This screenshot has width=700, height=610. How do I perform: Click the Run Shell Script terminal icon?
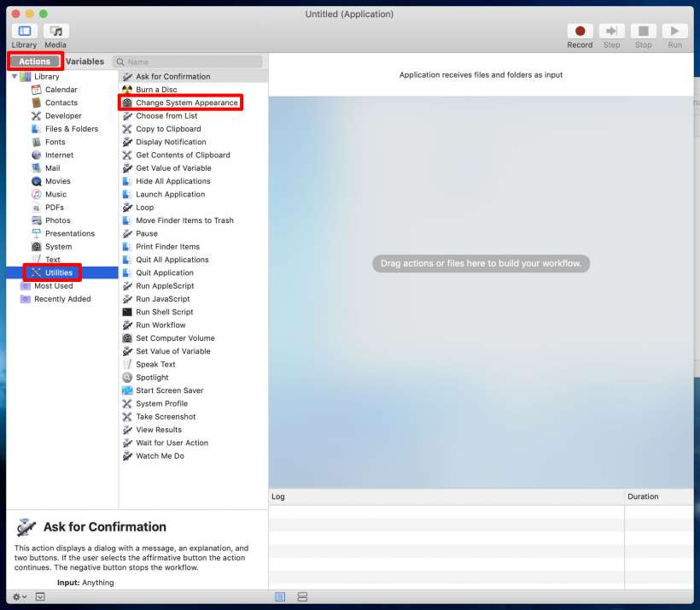click(127, 312)
